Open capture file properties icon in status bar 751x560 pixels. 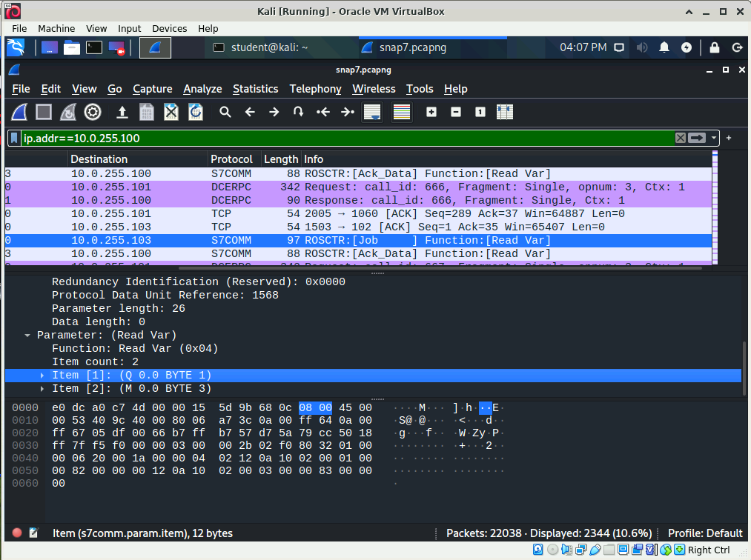click(x=33, y=533)
